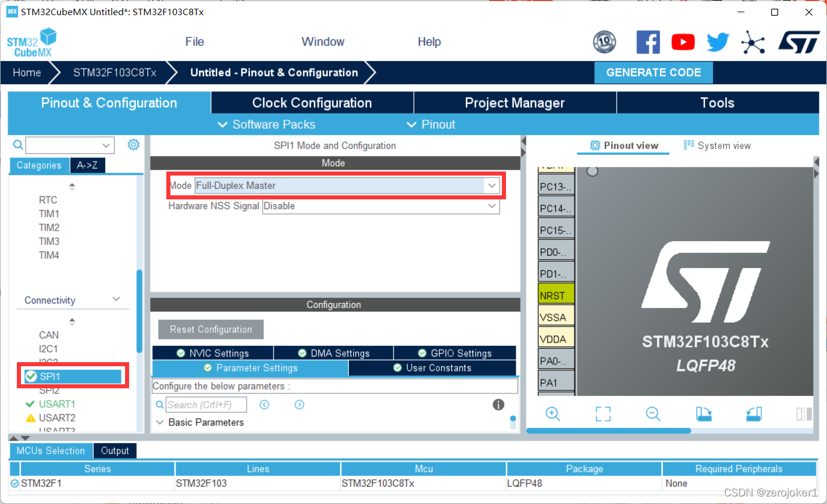Image resolution: width=827 pixels, height=504 pixels.
Task: Rotate the chip clockwise icon
Action: click(x=704, y=414)
